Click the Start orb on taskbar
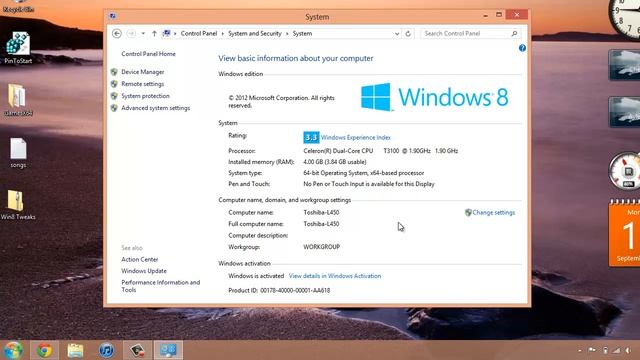 pyautogui.click(x=13, y=350)
